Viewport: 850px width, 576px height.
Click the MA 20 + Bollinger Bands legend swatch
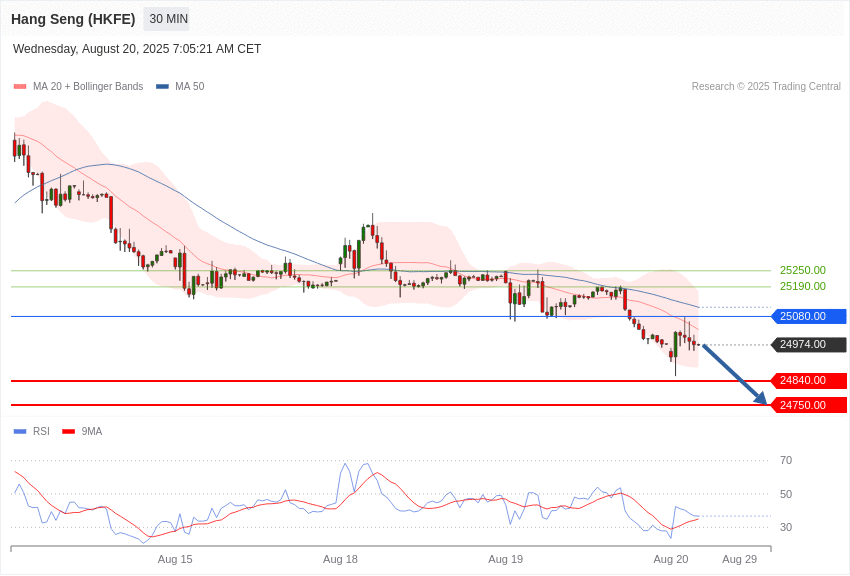click(20, 87)
